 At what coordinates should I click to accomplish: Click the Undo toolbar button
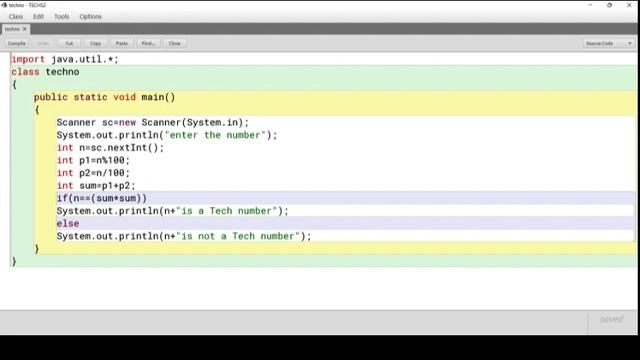coord(43,43)
